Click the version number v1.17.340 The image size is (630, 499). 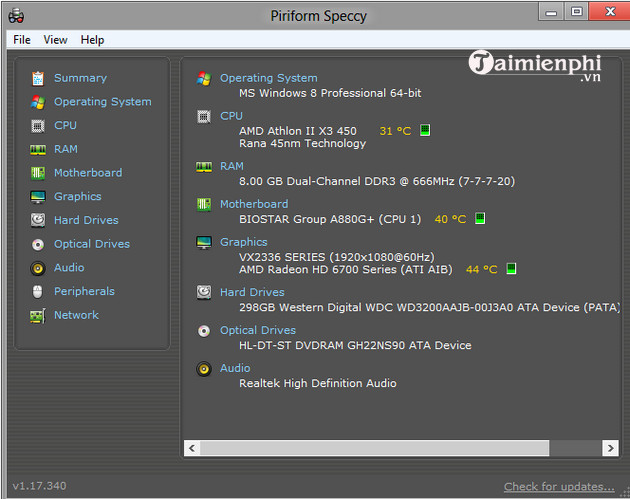pos(39,486)
